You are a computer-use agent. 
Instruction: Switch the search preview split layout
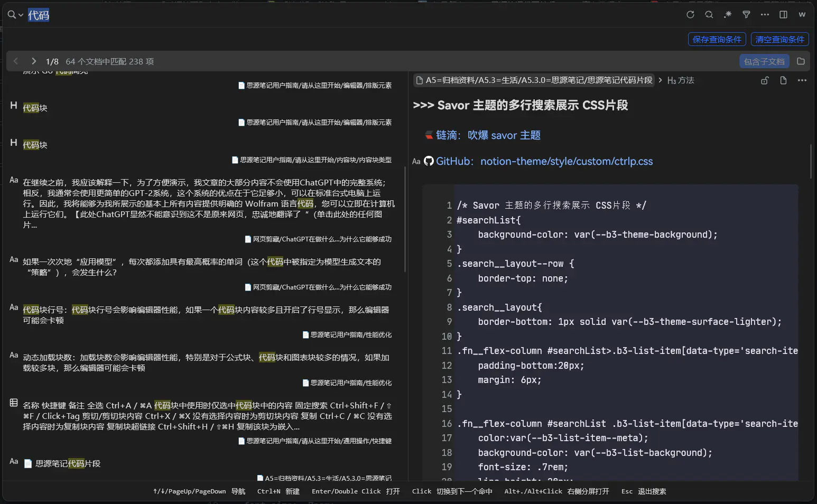pos(783,15)
